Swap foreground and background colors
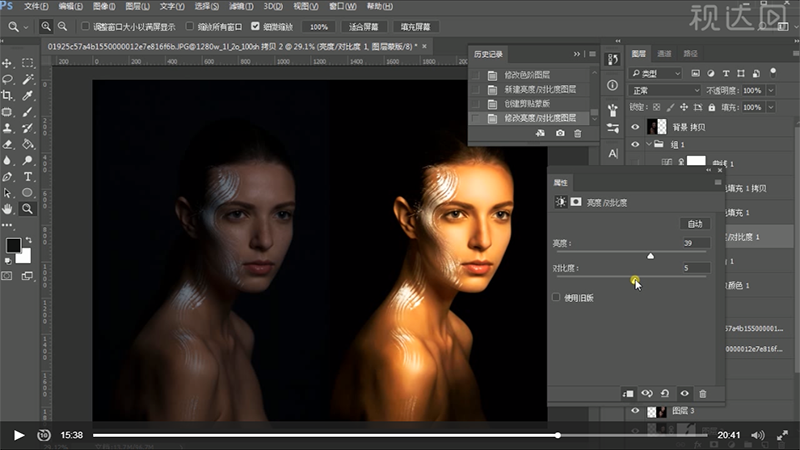Viewport: 800px width, 450px height. pyautogui.click(x=29, y=240)
